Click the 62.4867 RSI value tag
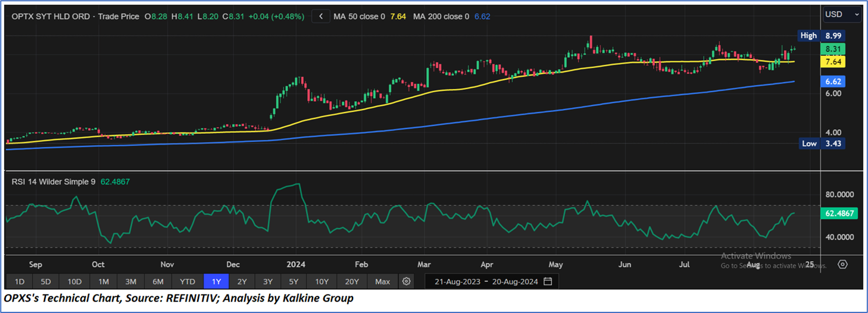This screenshot has height=313, width=868. pos(838,213)
